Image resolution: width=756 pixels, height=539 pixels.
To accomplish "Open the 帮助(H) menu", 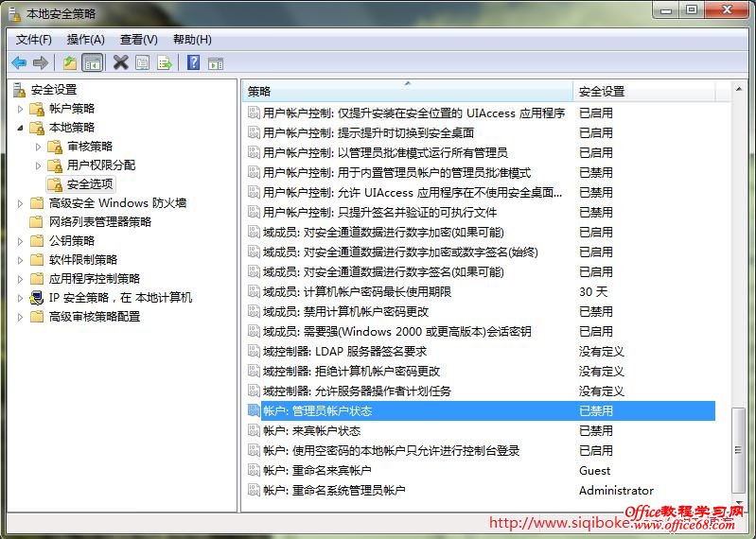I will [192, 40].
